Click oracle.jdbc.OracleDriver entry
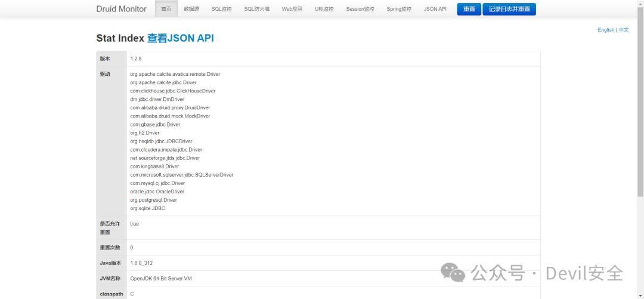 [x=157, y=192]
